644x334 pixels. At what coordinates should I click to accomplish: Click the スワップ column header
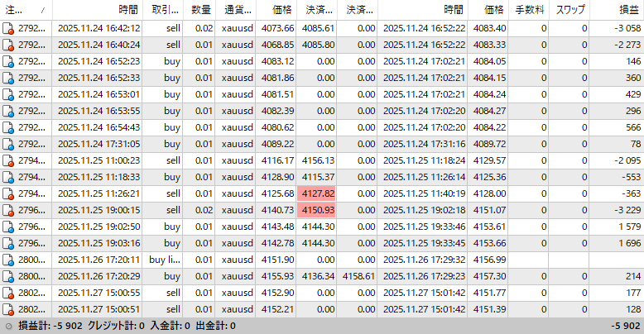pyautogui.click(x=570, y=9)
